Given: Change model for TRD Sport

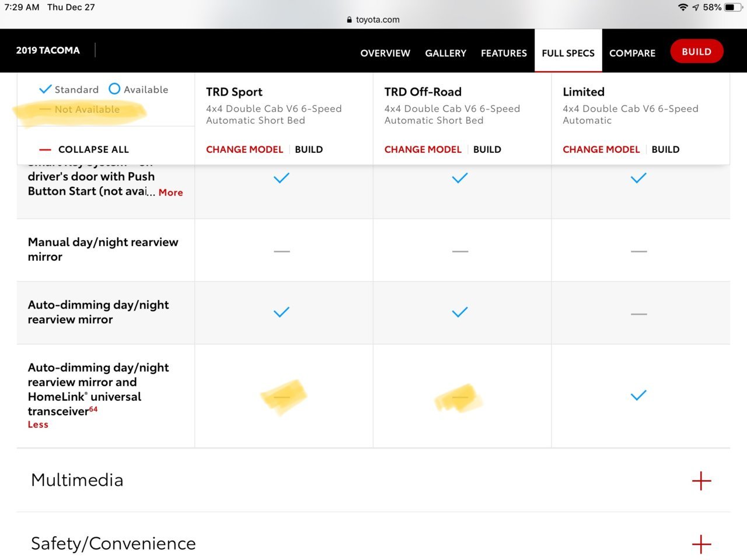Looking at the screenshot, I should point(245,149).
